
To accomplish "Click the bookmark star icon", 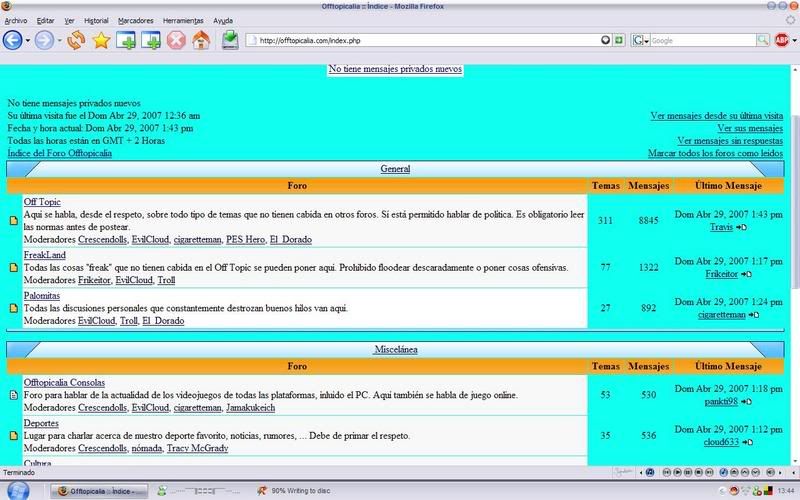I will (x=101, y=41).
